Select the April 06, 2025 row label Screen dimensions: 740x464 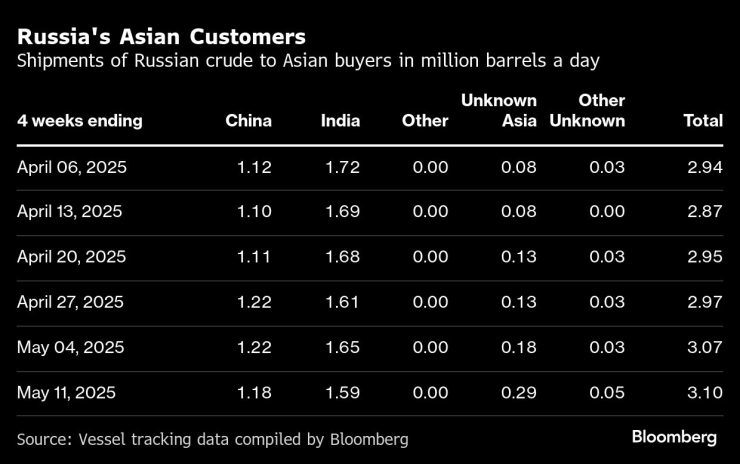point(72,167)
